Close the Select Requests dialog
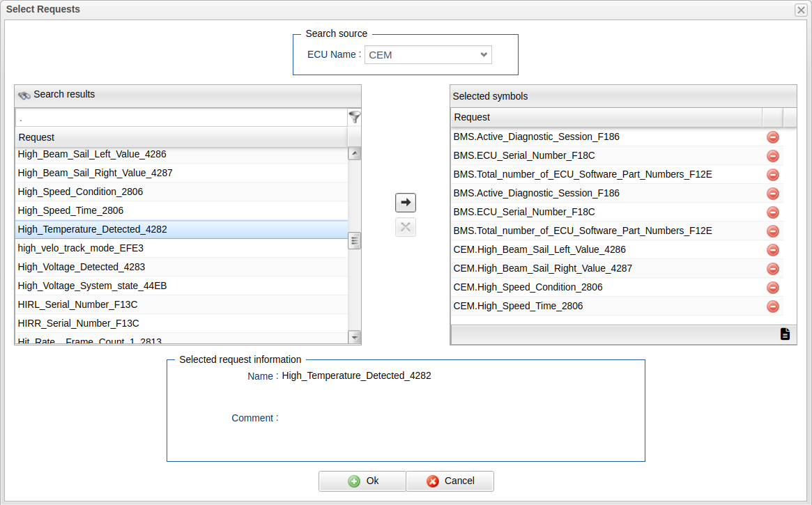Viewport: 812px width, 505px height. click(x=801, y=10)
